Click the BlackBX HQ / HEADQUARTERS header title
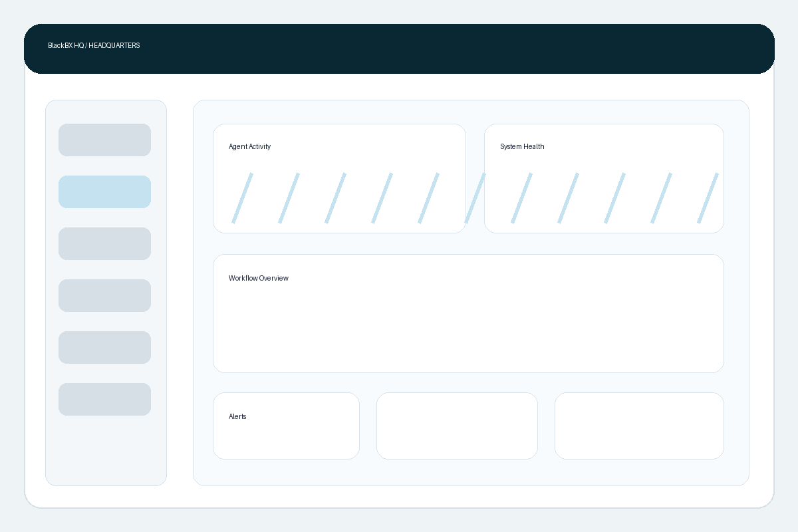Viewport: 798px width, 532px height. point(94,45)
